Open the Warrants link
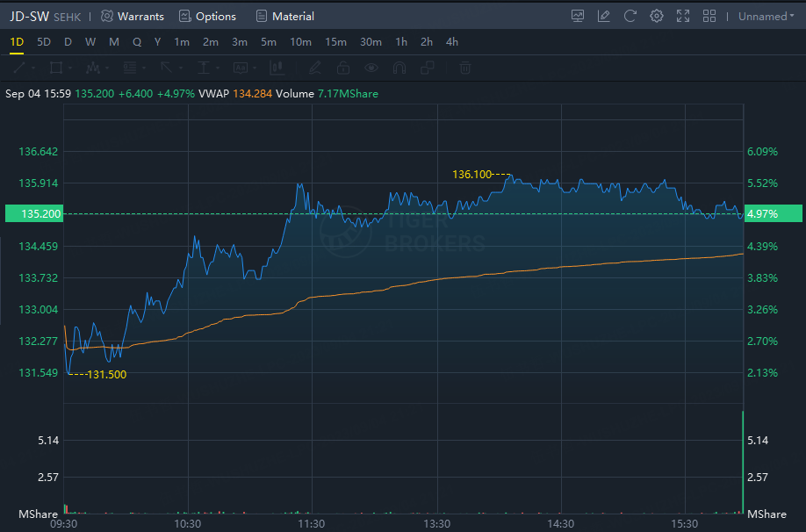 [133, 16]
